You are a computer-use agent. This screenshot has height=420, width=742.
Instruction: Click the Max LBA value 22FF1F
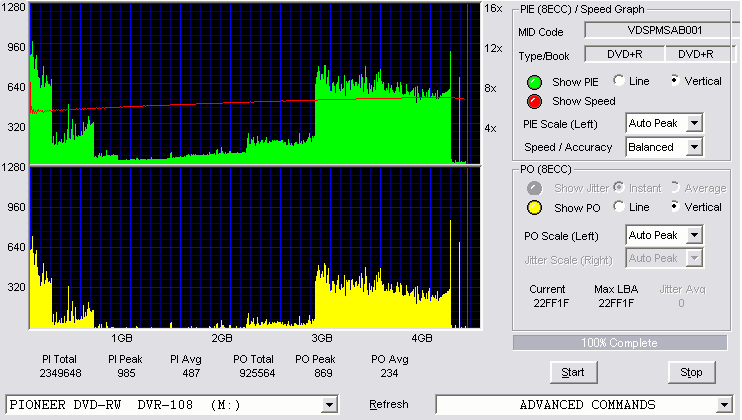point(616,303)
